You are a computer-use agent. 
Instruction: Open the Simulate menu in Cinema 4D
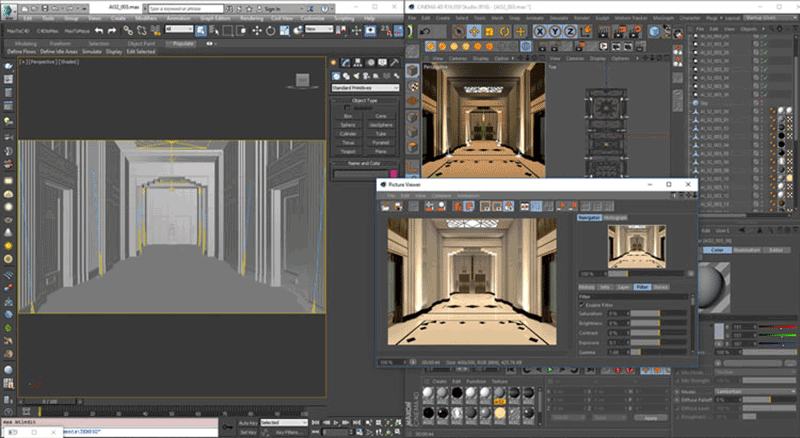(559, 18)
